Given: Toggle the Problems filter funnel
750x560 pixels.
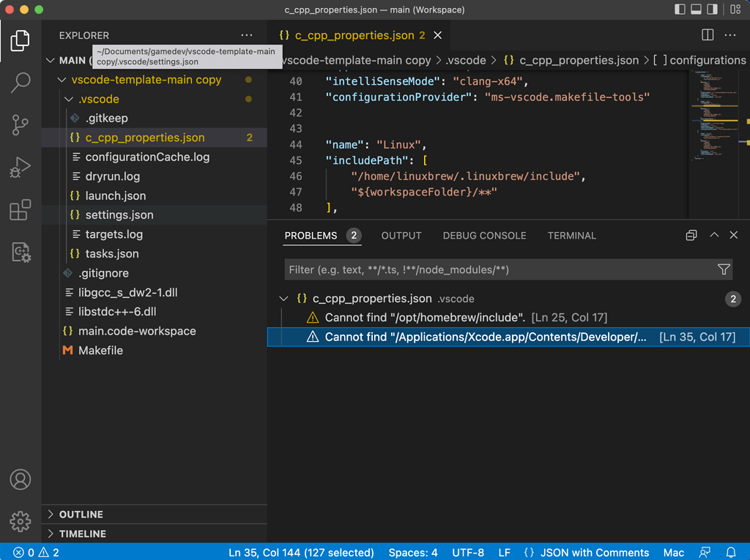Looking at the screenshot, I should (724, 269).
